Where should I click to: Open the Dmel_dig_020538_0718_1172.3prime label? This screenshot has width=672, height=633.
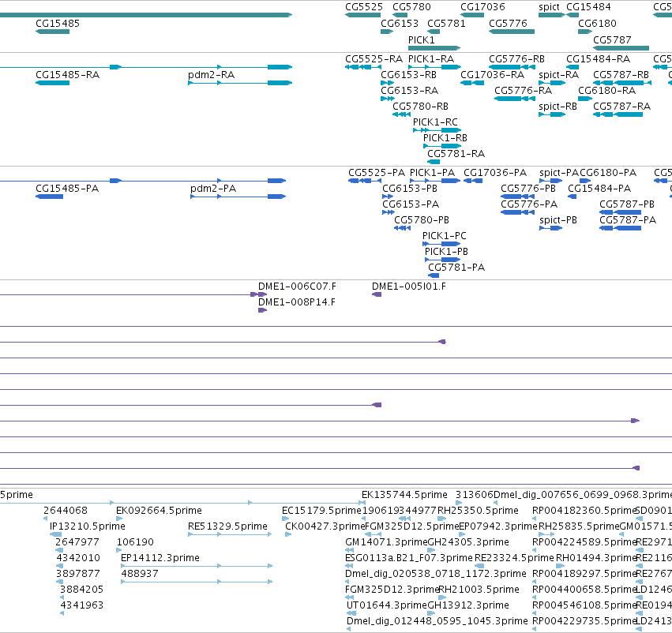click(x=435, y=574)
